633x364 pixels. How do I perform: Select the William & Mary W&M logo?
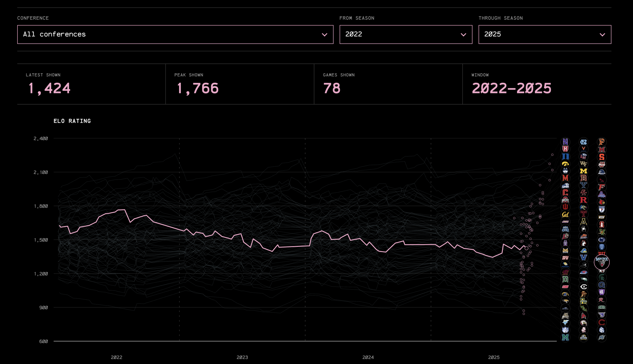(583, 308)
